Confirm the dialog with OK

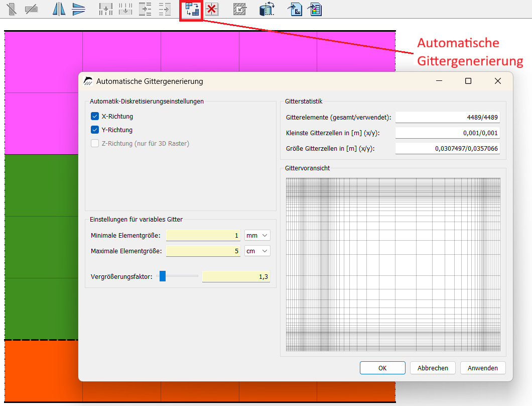pyautogui.click(x=382, y=368)
